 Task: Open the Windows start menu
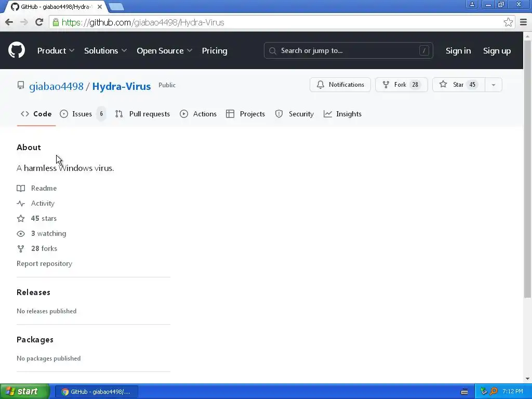25,391
